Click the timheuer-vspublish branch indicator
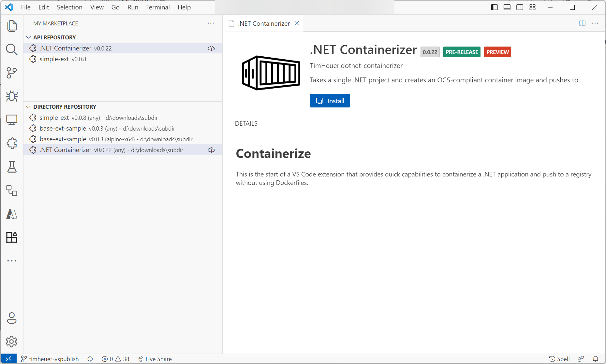Screen dimensions: 606x364 (x=50, y=359)
